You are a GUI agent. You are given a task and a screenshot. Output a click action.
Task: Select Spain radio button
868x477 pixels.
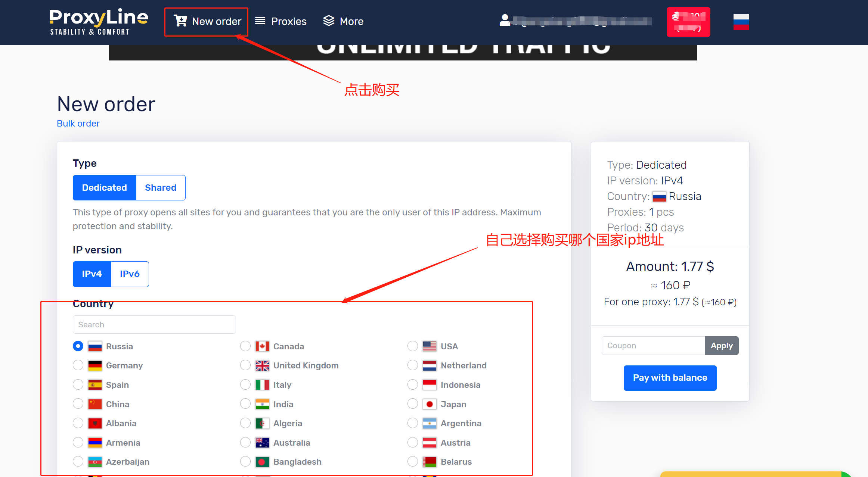click(x=78, y=384)
